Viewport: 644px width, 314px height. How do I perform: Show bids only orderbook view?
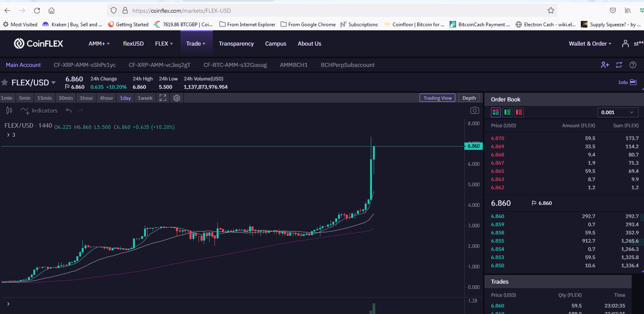pos(507,112)
